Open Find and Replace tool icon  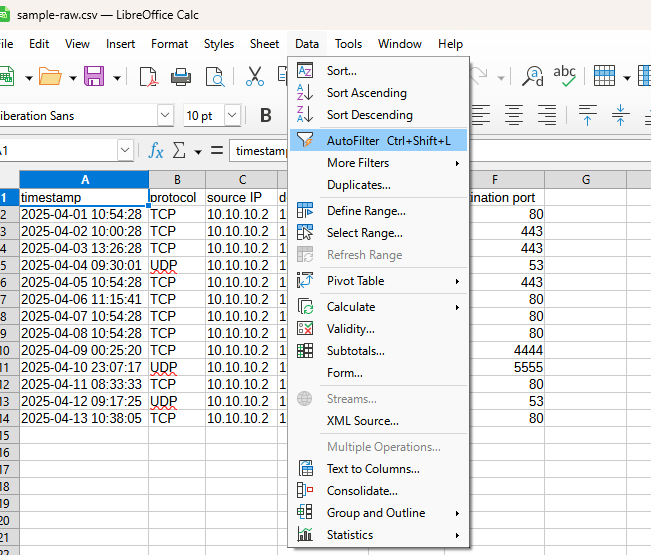click(x=534, y=77)
